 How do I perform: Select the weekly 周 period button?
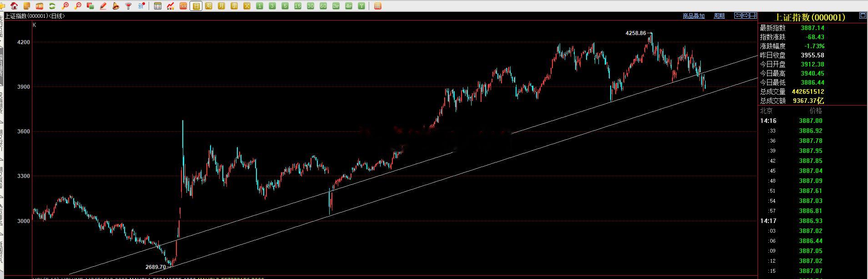[209, 6]
